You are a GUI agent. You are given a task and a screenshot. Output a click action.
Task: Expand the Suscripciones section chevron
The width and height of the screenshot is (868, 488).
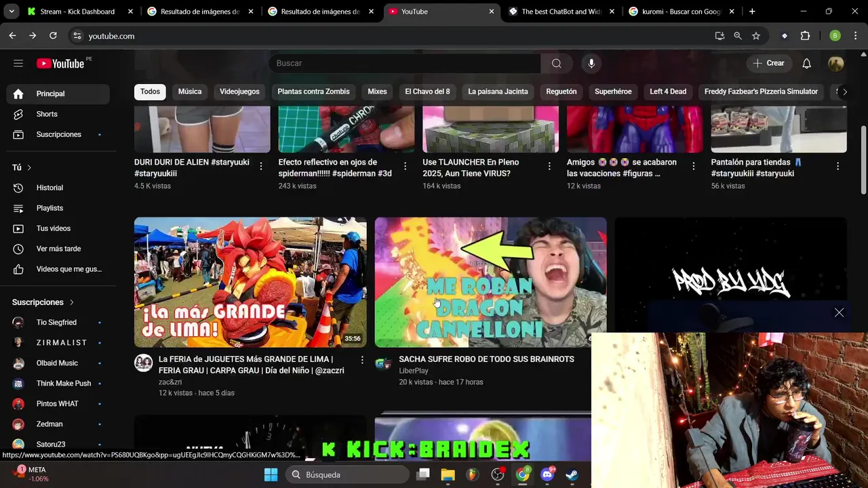tap(72, 302)
